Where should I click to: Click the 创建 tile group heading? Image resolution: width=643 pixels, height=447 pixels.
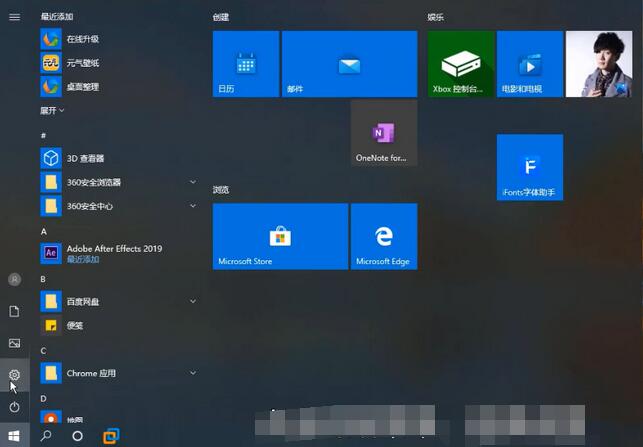coord(221,17)
